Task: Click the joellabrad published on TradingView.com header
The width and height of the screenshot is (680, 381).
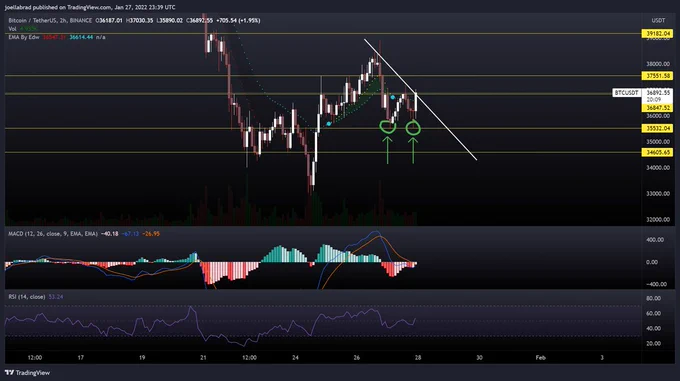Action: click(90, 7)
